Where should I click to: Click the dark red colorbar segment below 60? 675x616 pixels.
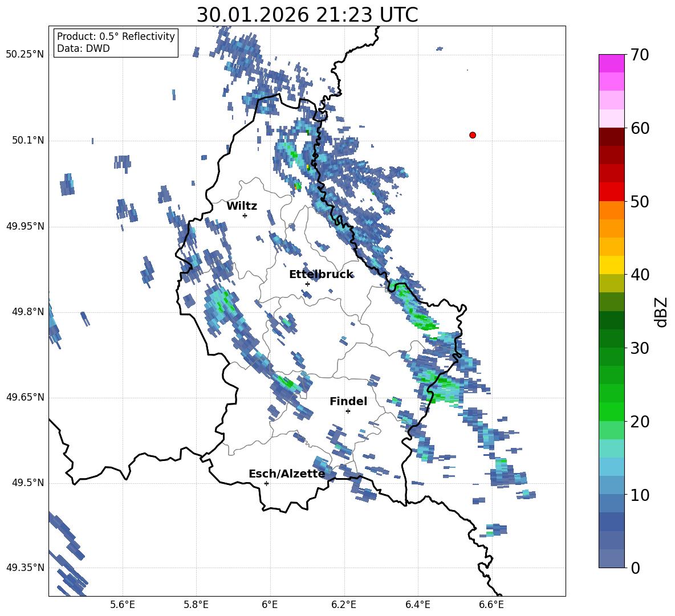(611, 137)
